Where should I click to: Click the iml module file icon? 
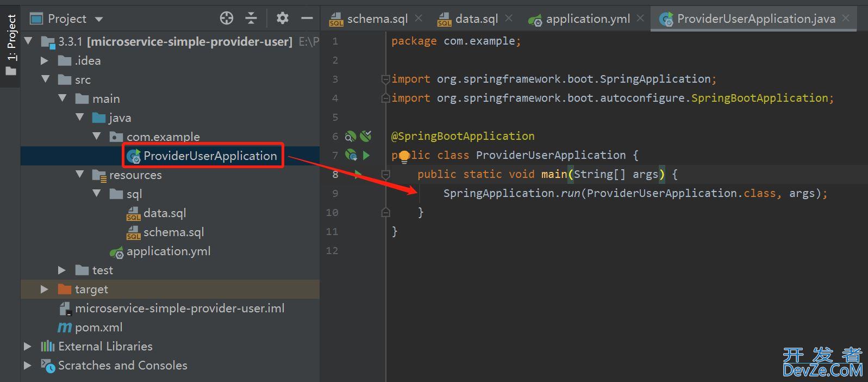pos(65,309)
